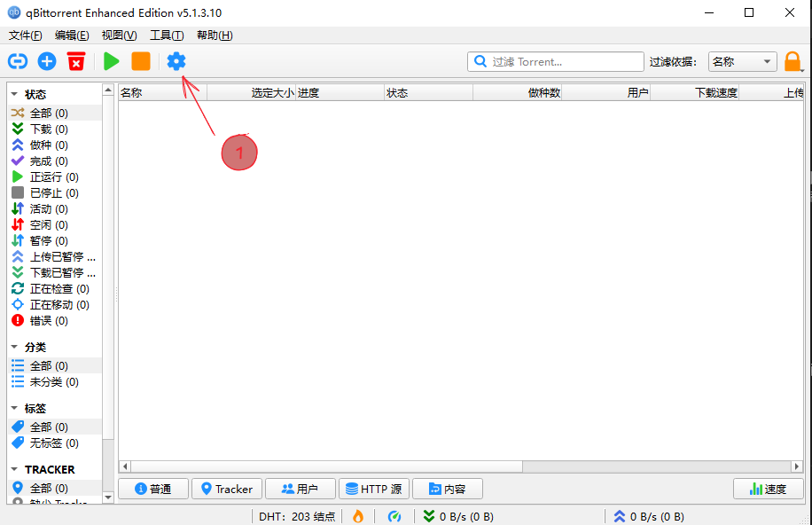Screen dimensions: 812x525
Task: Open the Add Torrent Link tool
Action: pos(18,61)
